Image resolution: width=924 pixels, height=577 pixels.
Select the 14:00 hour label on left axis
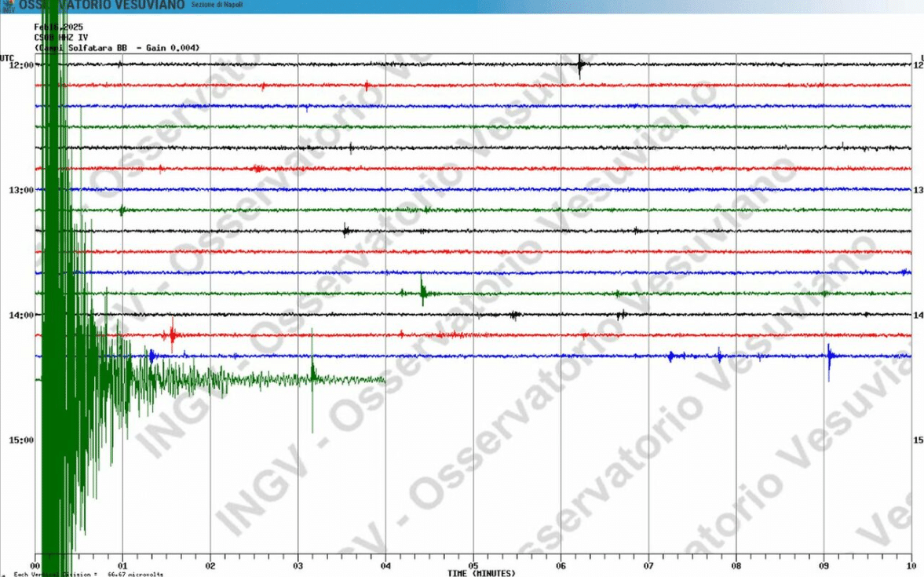click(20, 315)
